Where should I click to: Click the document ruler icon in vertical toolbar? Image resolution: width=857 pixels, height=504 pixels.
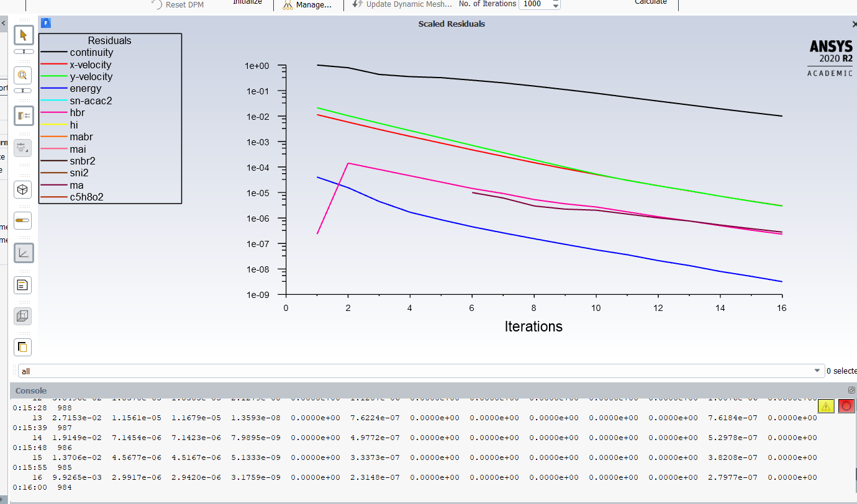(x=22, y=286)
